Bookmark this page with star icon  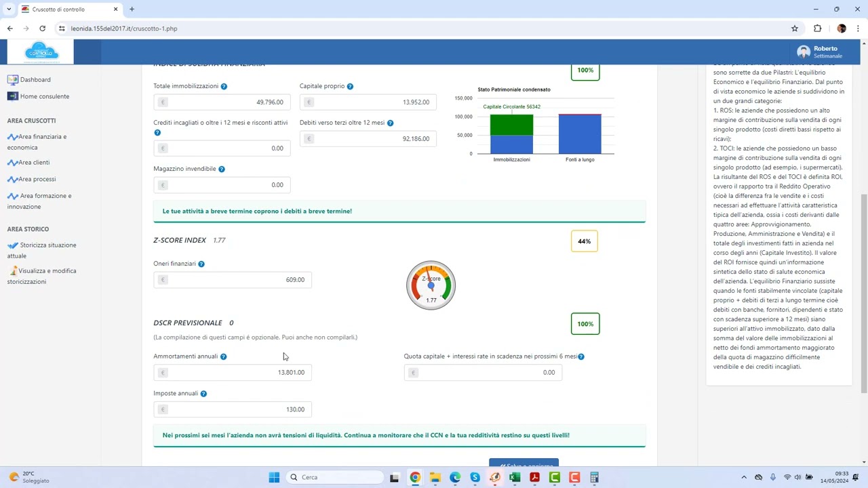[x=794, y=28]
